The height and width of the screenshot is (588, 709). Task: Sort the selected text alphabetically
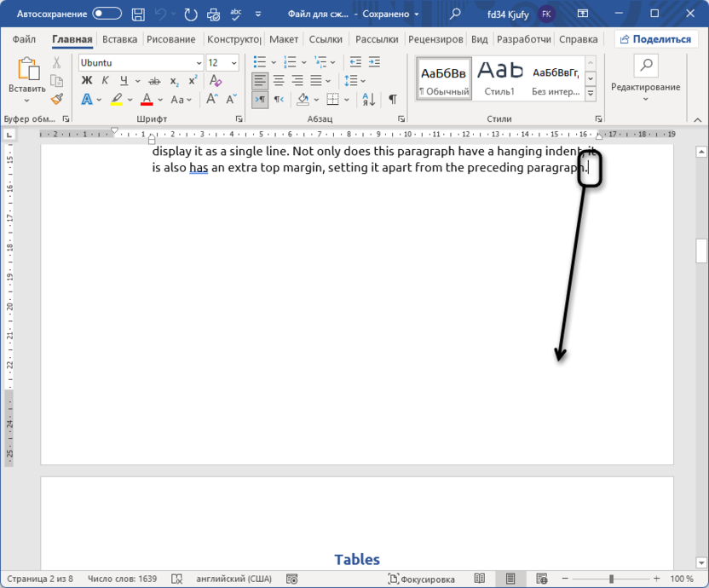coord(368,99)
